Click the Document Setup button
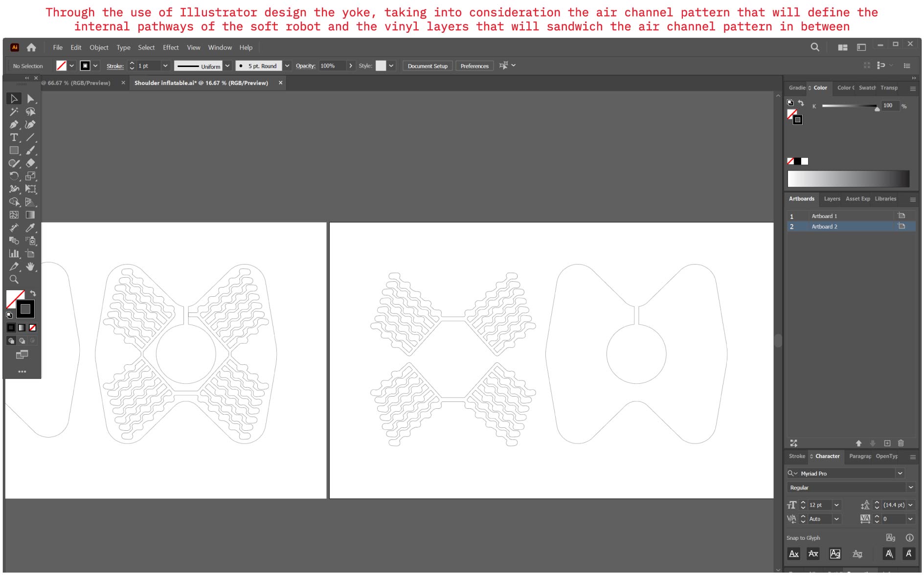924x576 pixels. coord(427,66)
